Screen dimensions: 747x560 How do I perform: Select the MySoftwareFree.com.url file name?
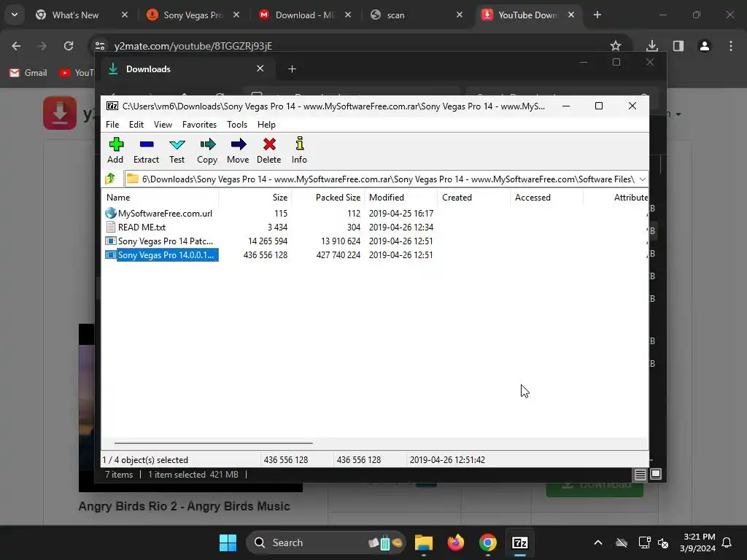(x=166, y=214)
